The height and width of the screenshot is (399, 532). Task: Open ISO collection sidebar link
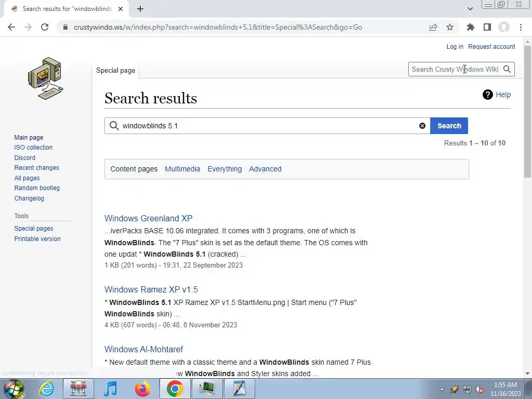tap(33, 147)
